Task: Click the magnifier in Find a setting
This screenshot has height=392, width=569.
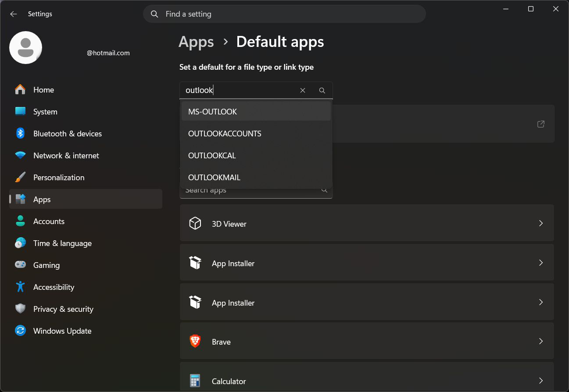Action: point(154,14)
